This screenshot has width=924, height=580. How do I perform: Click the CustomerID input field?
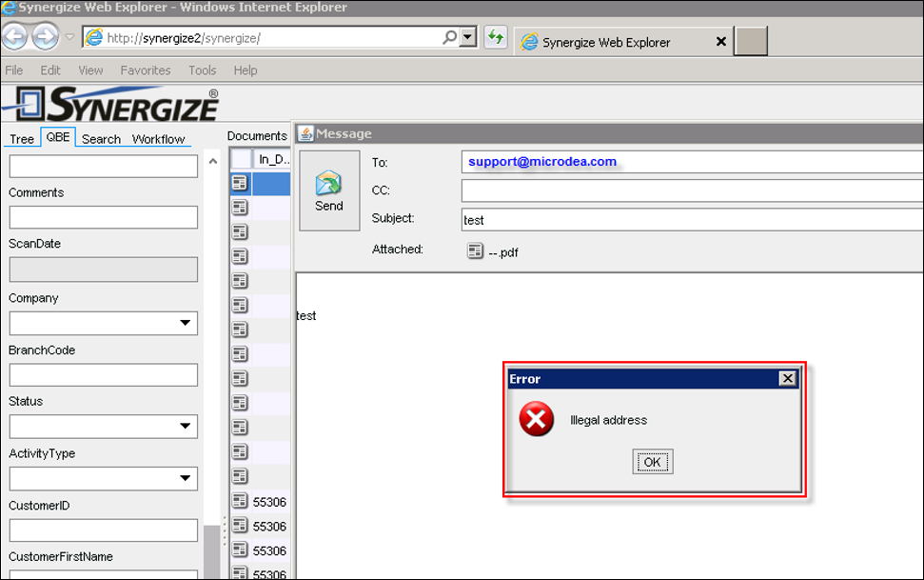coord(103,530)
